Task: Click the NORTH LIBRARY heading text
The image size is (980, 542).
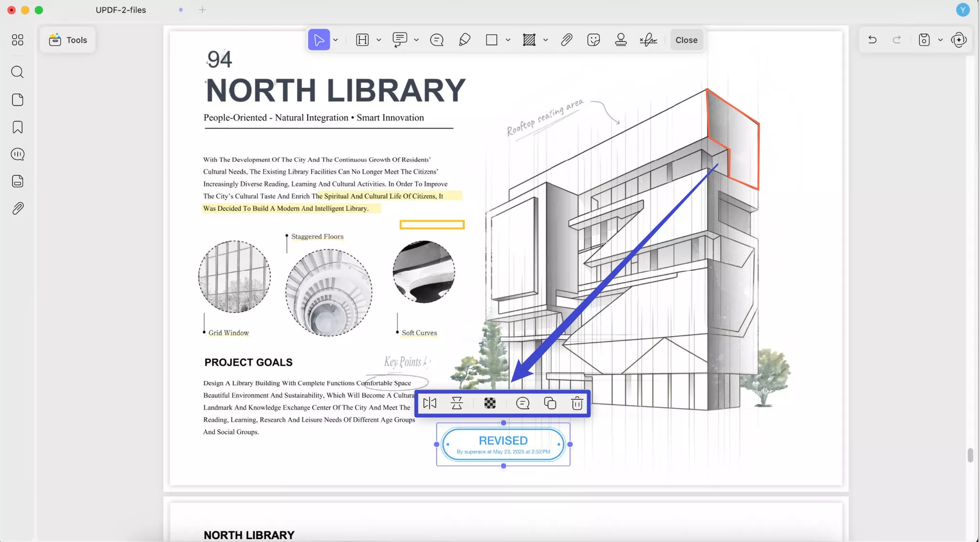Action: click(335, 90)
